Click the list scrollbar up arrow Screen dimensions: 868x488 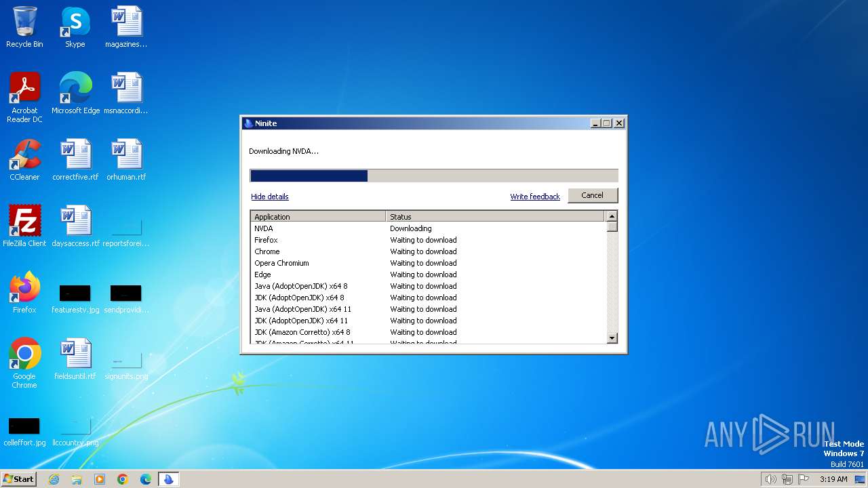coord(612,216)
